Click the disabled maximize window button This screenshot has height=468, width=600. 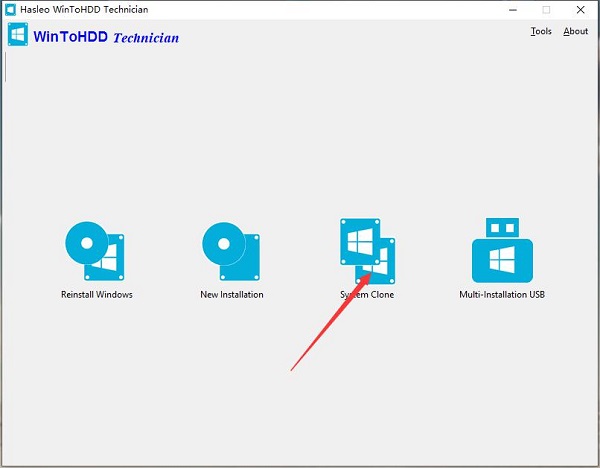(546, 10)
